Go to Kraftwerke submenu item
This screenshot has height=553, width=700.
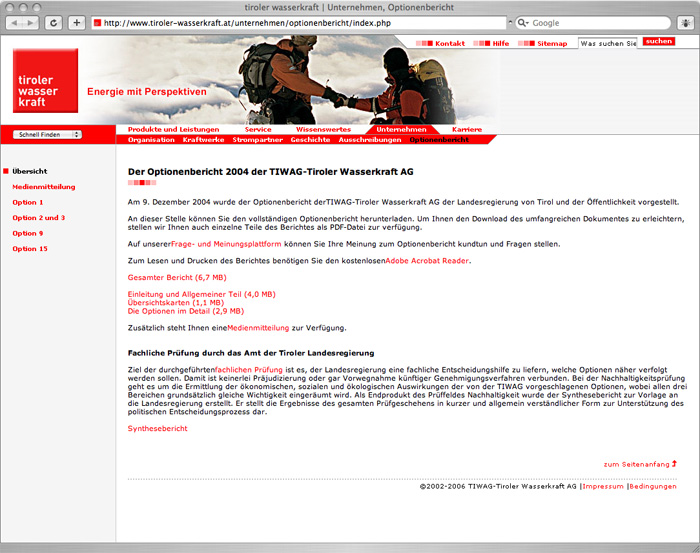point(203,140)
